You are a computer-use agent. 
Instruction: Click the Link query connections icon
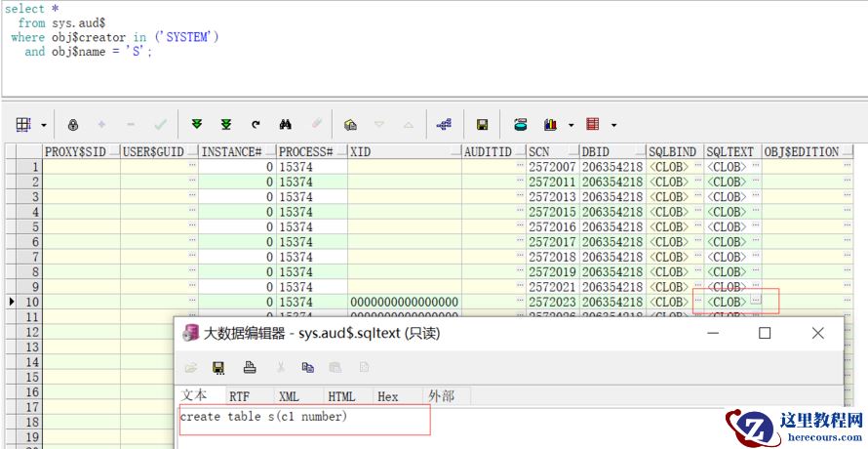[x=444, y=125]
